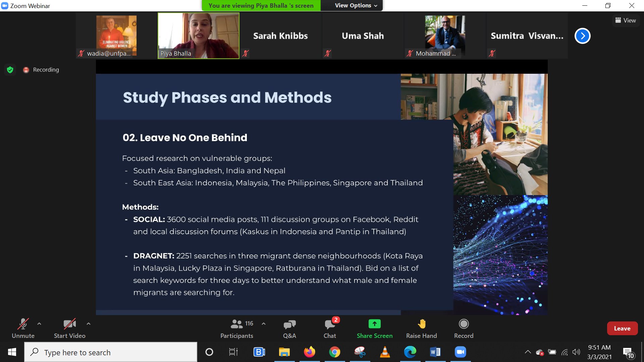Image resolution: width=644 pixels, height=362 pixels.
Task: Open the View layout menu
Action: [x=626, y=20]
